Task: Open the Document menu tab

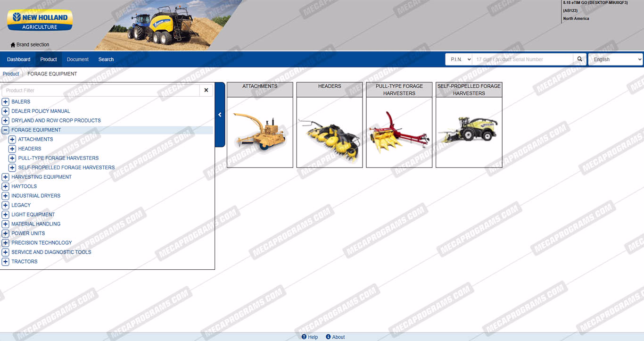Action: (78, 59)
